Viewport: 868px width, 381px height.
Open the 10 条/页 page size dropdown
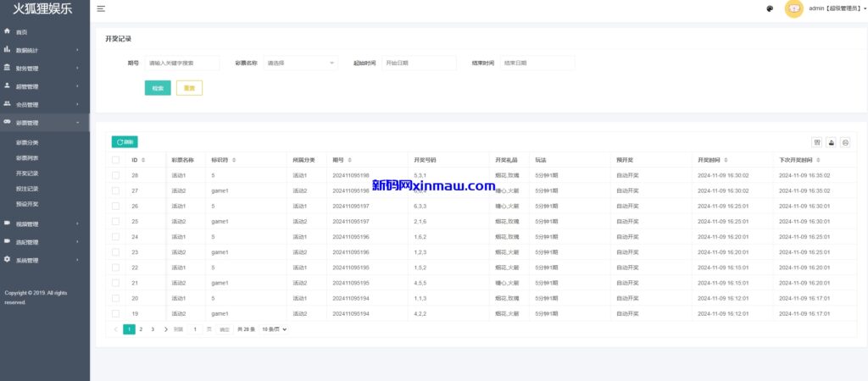pos(274,329)
